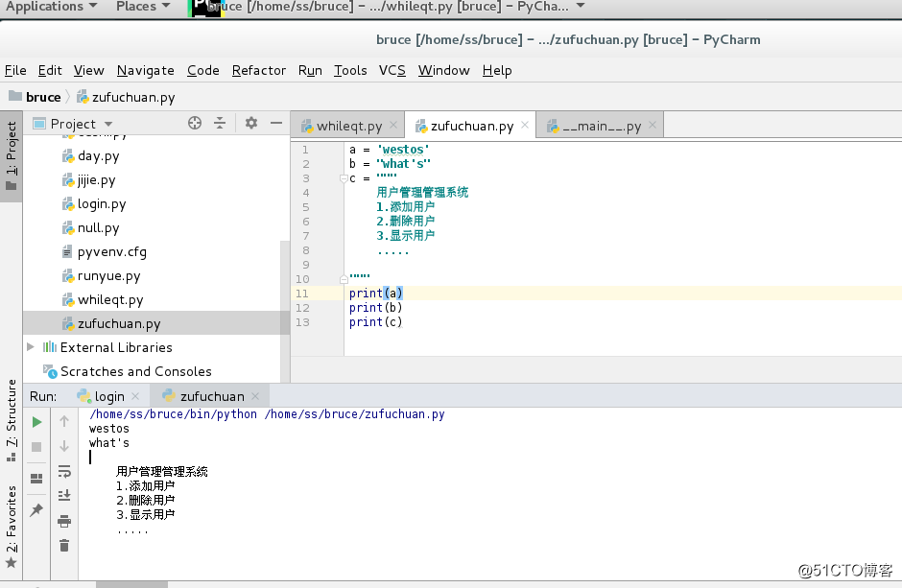Close the login run tab
Image resolution: width=902 pixels, height=588 pixels.
pyautogui.click(x=135, y=396)
